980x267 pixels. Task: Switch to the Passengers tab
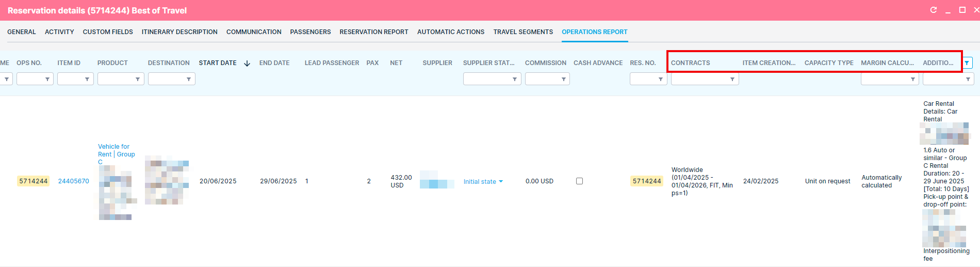[x=310, y=32]
